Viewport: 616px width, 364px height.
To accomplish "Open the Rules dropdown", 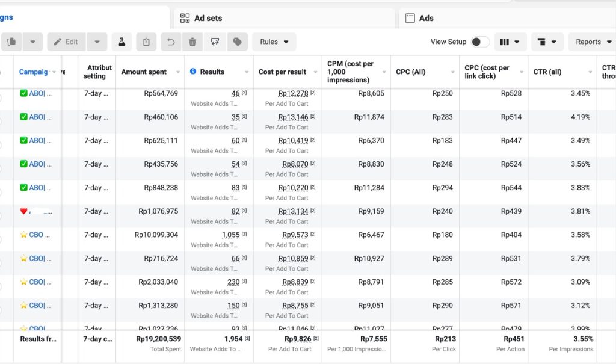I will tap(274, 42).
